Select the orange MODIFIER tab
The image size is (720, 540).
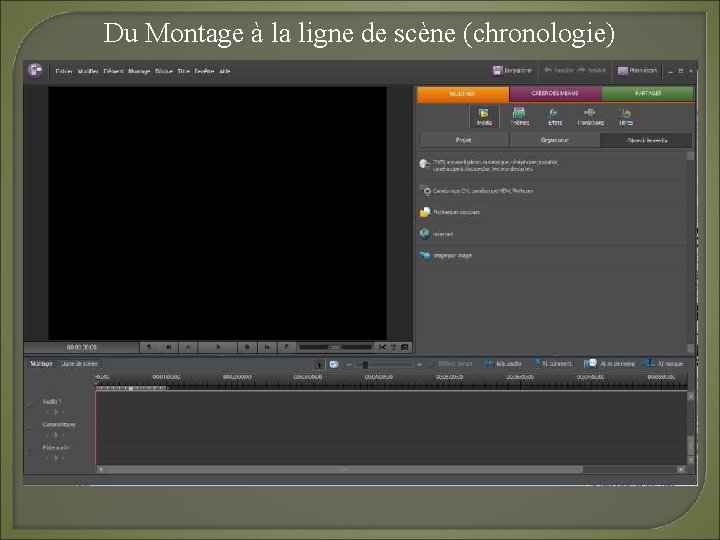(x=463, y=93)
